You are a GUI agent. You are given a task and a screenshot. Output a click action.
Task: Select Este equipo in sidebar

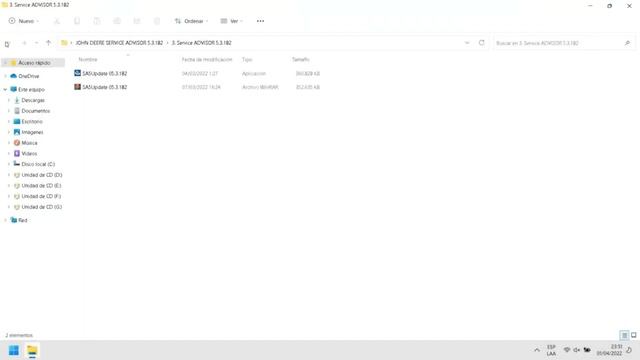tap(31, 89)
